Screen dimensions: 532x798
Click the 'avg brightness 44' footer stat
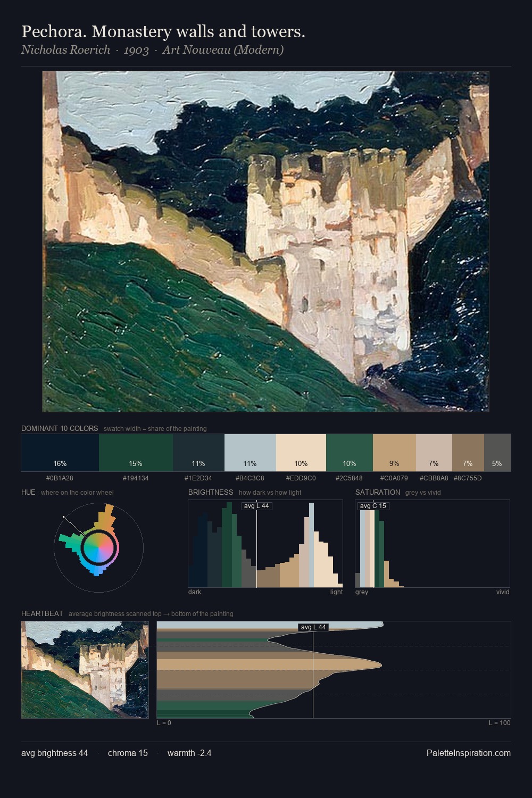[x=55, y=753]
